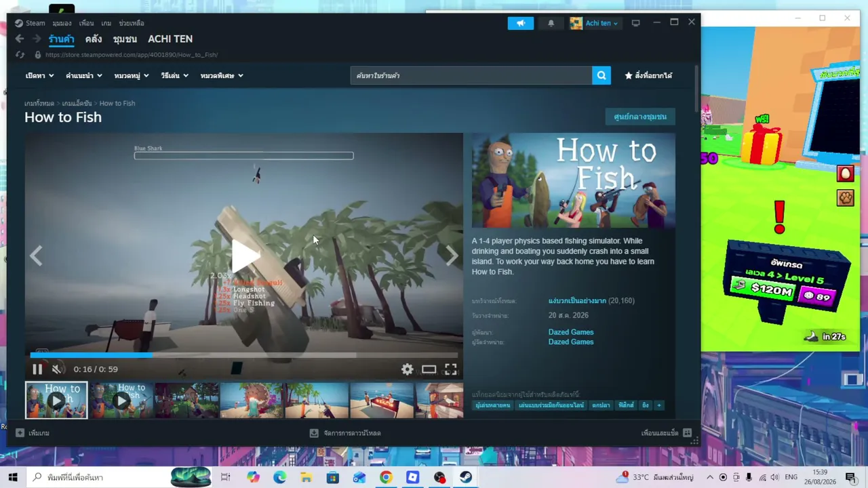Open the Copilot icon on the taskbar
The height and width of the screenshot is (488, 868).
(253, 477)
